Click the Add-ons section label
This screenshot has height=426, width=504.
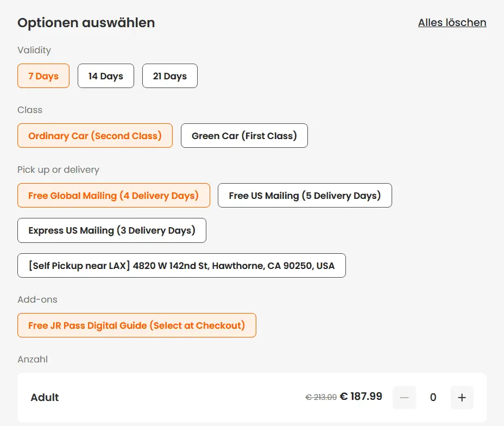tap(37, 299)
